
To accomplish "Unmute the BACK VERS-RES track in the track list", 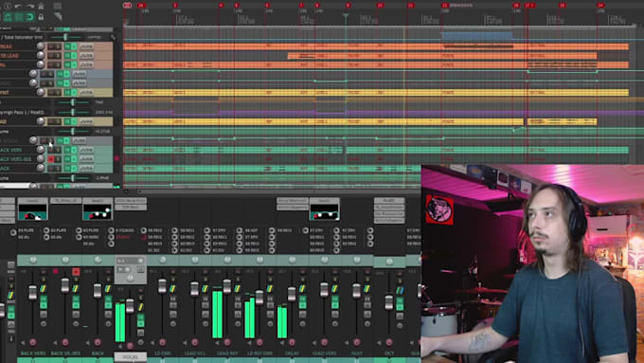I will click(51, 159).
